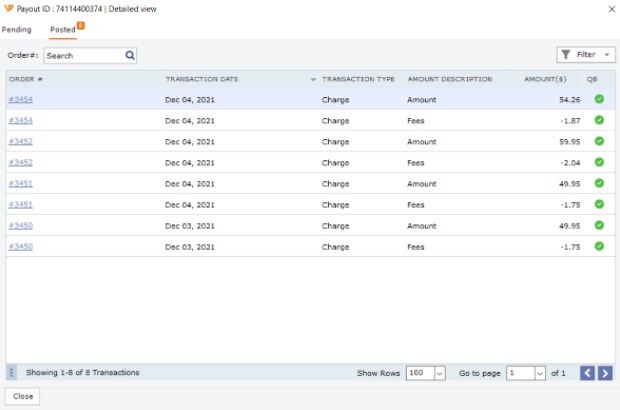Click green QB status icon for 54.26 row

pyautogui.click(x=599, y=99)
